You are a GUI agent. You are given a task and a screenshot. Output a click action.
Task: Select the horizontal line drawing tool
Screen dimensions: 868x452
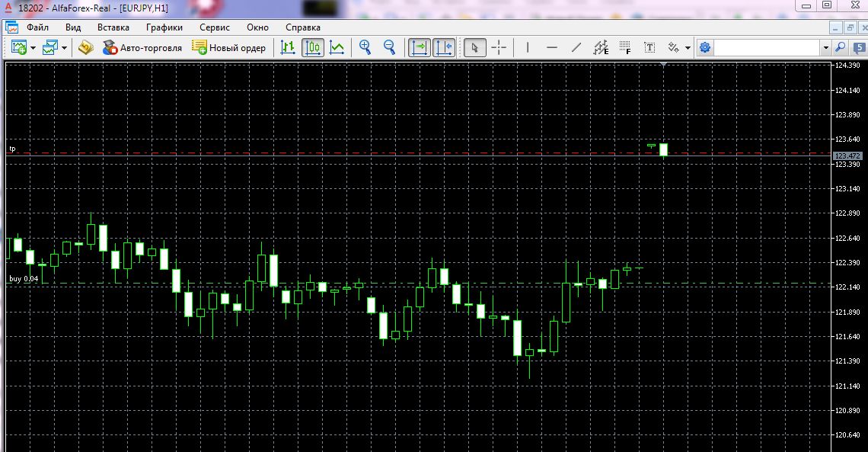552,47
